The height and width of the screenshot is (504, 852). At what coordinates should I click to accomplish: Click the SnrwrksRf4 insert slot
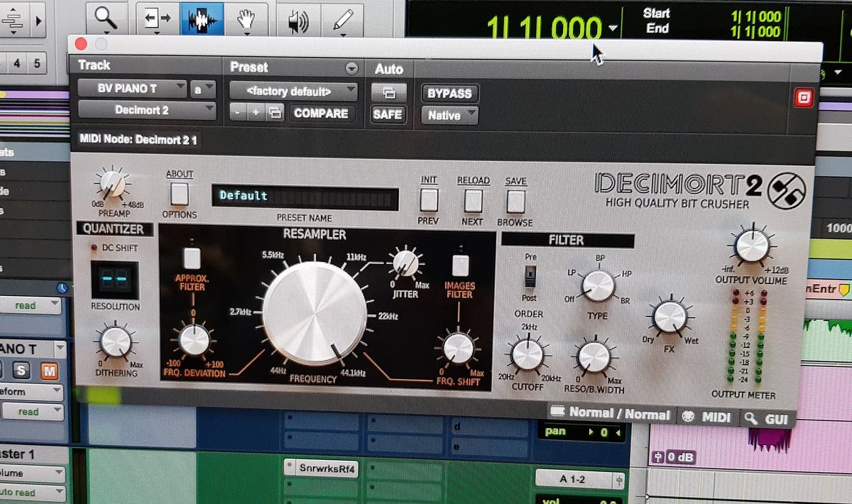click(322, 469)
